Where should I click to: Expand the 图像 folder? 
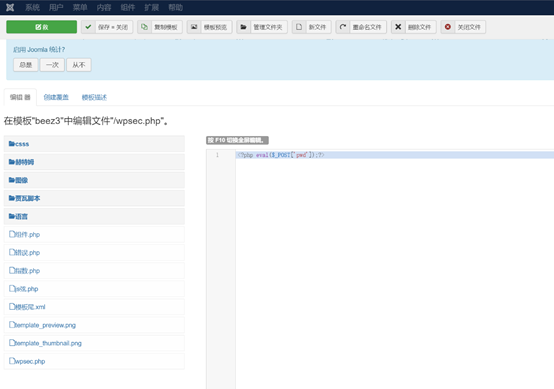coord(94,180)
